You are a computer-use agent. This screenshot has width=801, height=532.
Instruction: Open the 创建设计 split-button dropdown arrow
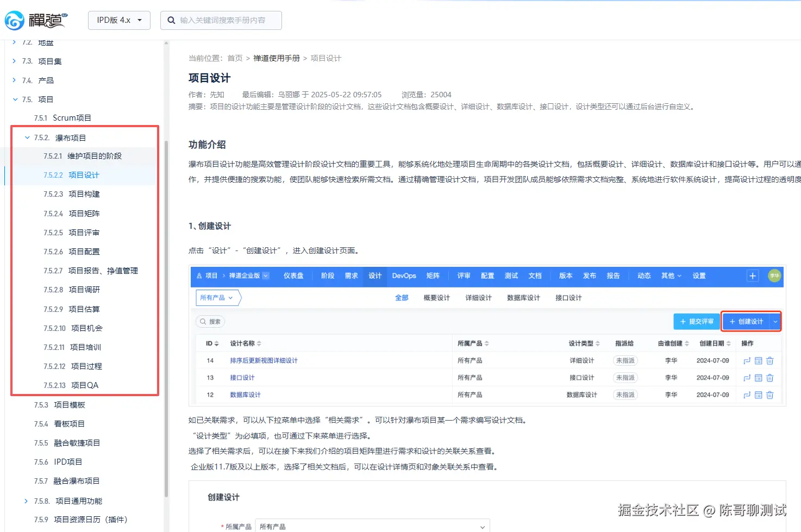click(775, 321)
